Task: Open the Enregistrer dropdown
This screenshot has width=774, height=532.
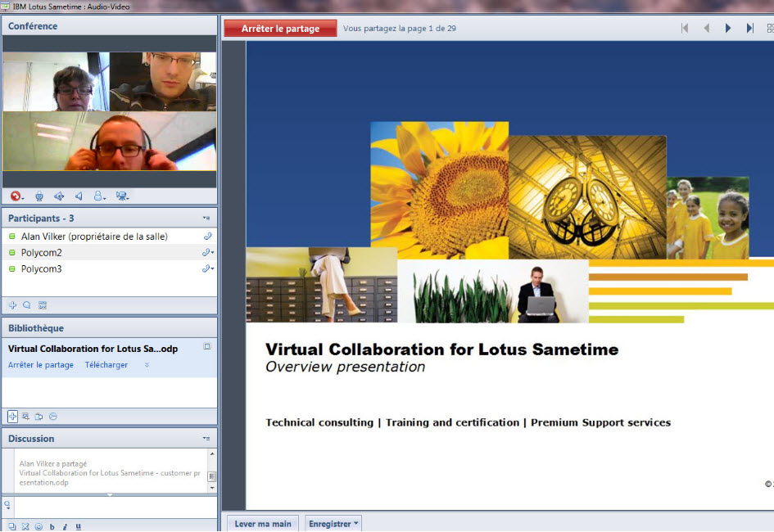Action: tap(333, 524)
